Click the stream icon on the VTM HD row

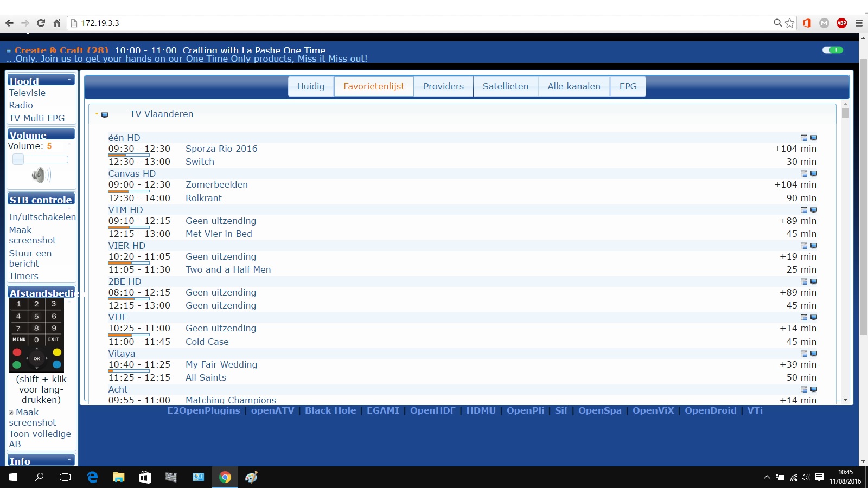click(814, 210)
